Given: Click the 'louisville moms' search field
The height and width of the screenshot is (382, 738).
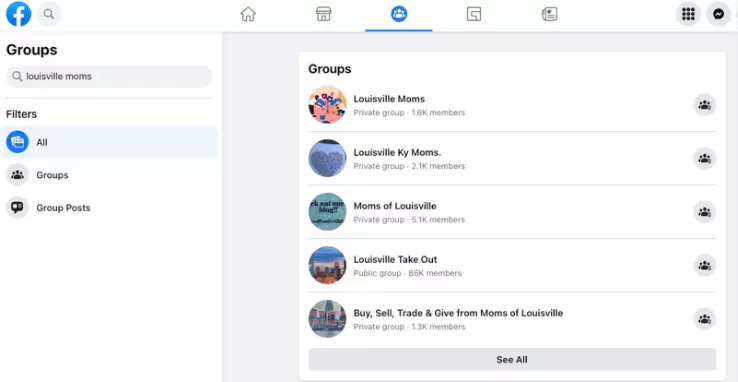Looking at the screenshot, I should [109, 76].
